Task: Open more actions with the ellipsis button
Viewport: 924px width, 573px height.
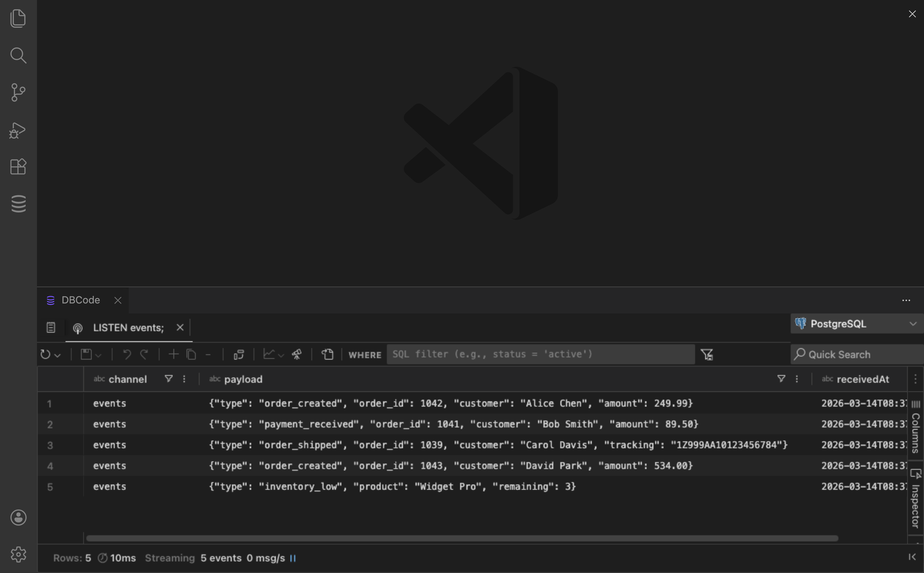Action: tap(906, 300)
